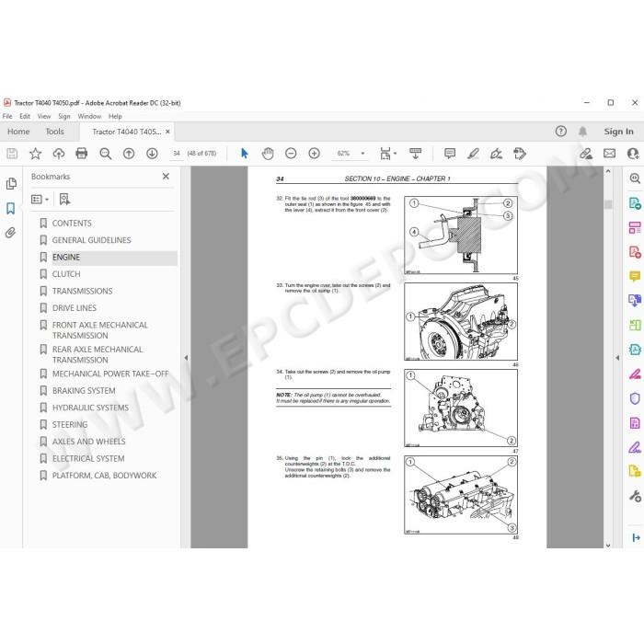This screenshot has width=644, height=644.
Task: Open page thumbnails panel
Action: tap(11, 184)
